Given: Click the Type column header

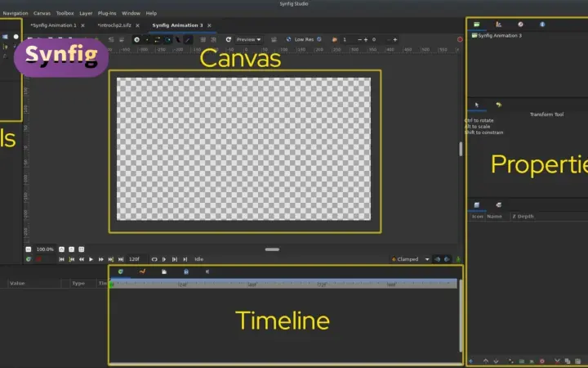Looking at the screenshot, I should pos(78,283).
